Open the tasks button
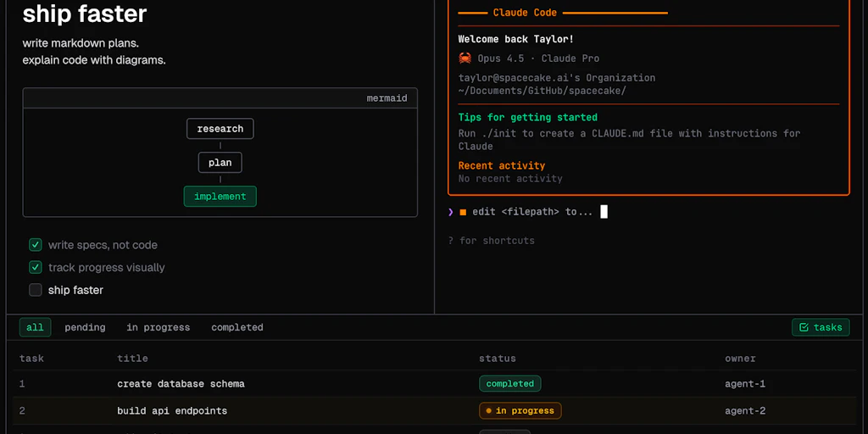This screenshot has height=434, width=868. pyautogui.click(x=821, y=328)
